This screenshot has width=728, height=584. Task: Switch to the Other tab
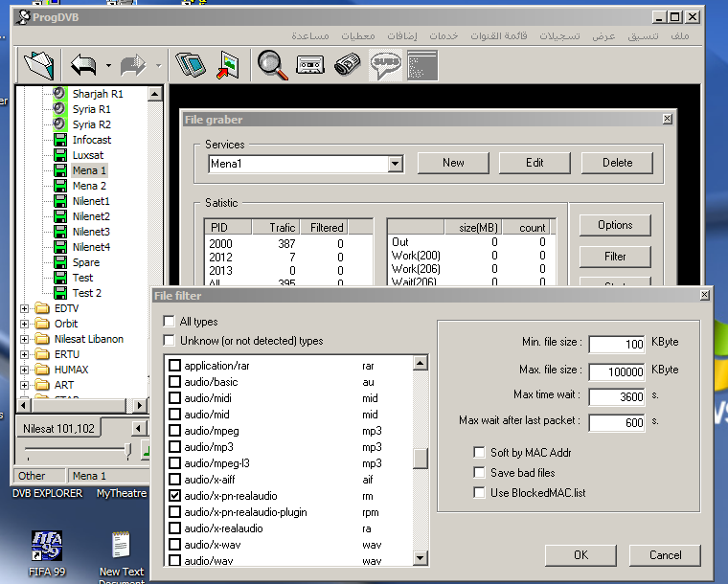(x=33, y=476)
